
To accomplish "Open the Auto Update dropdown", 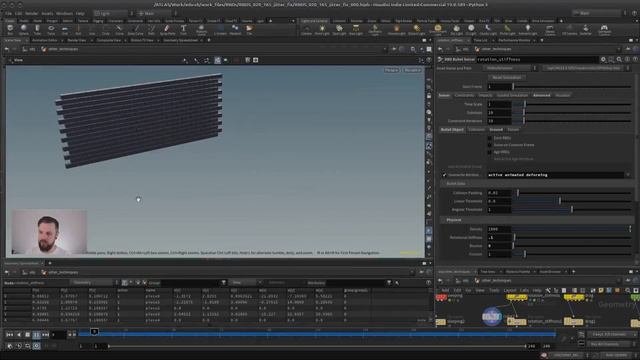I will click(618, 355).
